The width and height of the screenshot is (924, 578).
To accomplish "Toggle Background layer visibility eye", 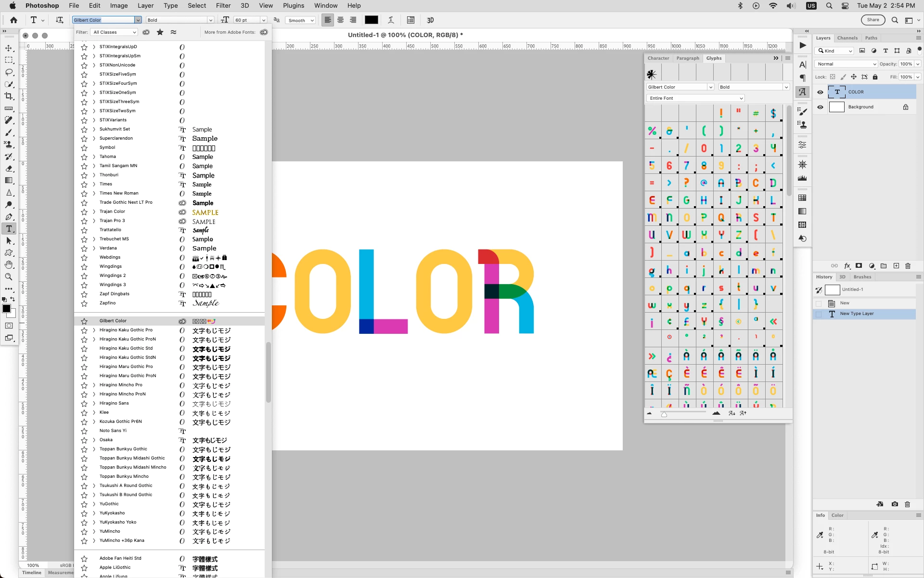I will (x=820, y=107).
